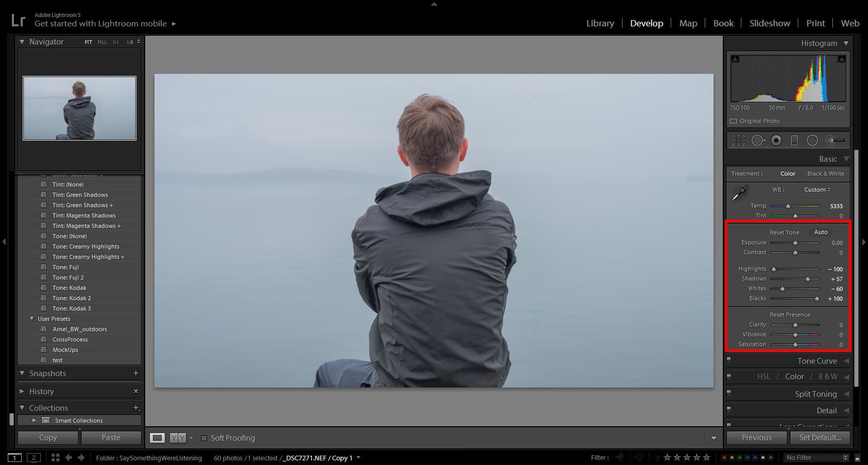Go forward using filmstrip right arrow
This screenshot has width=868, height=465.
coord(81,458)
